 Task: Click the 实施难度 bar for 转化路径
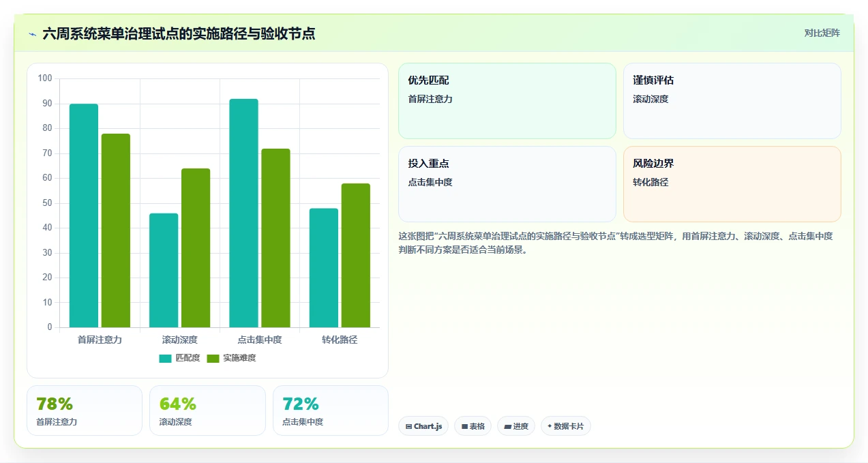tap(356, 255)
